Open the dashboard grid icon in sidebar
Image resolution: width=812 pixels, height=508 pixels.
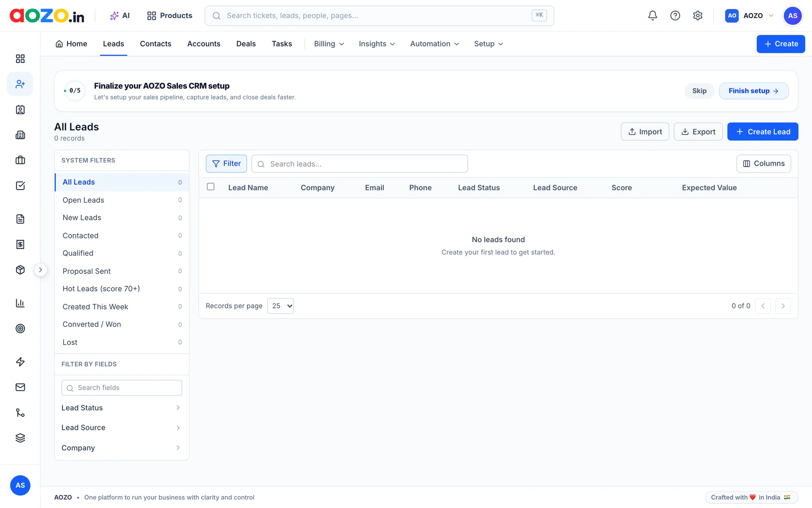click(20, 59)
